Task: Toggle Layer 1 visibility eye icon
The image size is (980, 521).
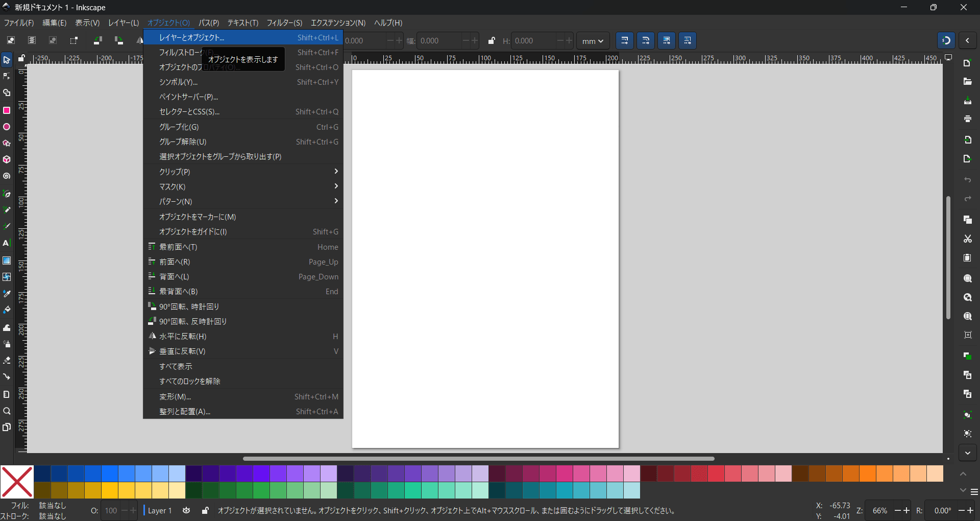Action: [186, 510]
